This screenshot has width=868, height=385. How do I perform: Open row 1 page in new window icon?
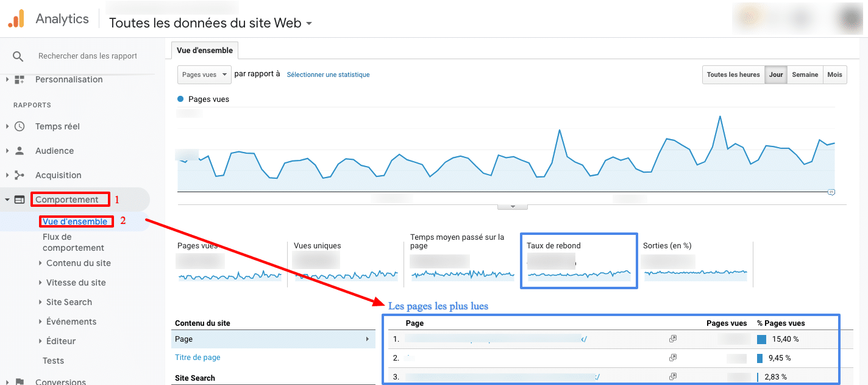click(673, 339)
